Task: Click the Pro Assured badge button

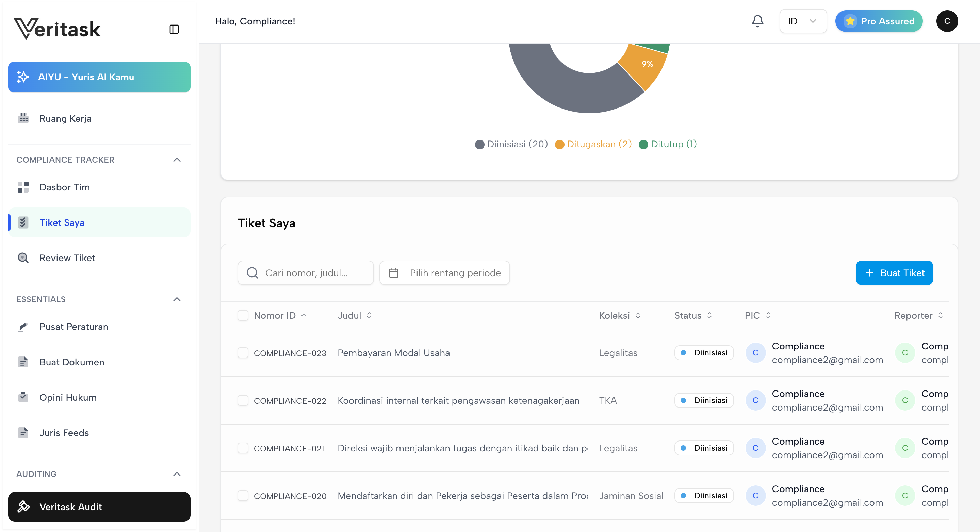Action: coord(878,21)
